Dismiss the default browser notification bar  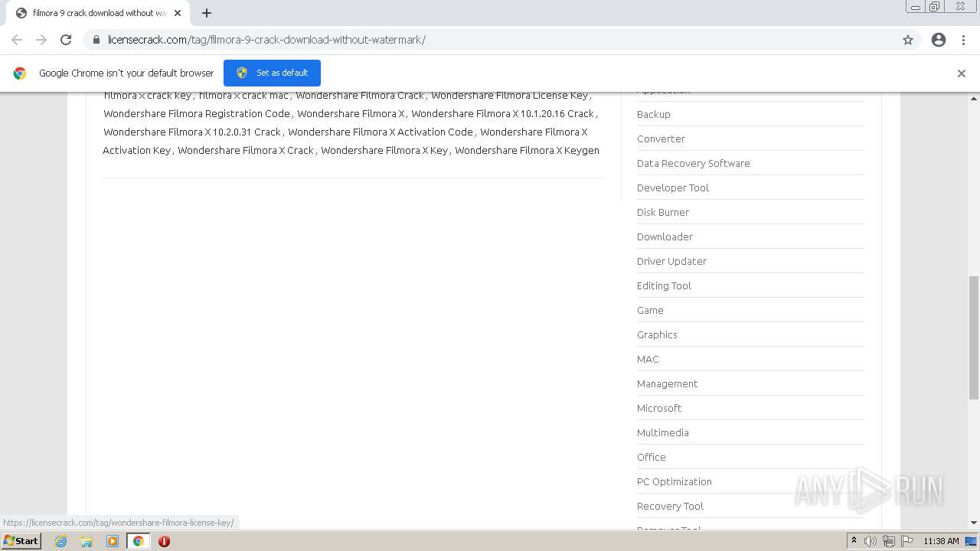[962, 73]
